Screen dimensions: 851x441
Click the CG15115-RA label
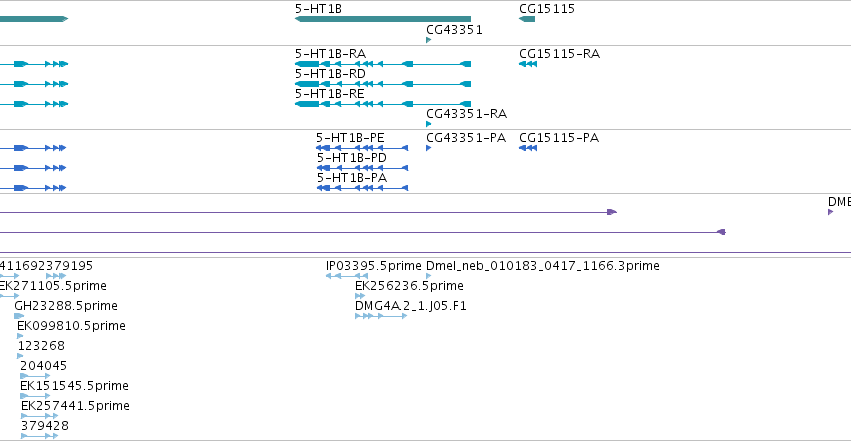click(x=559, y=54)
